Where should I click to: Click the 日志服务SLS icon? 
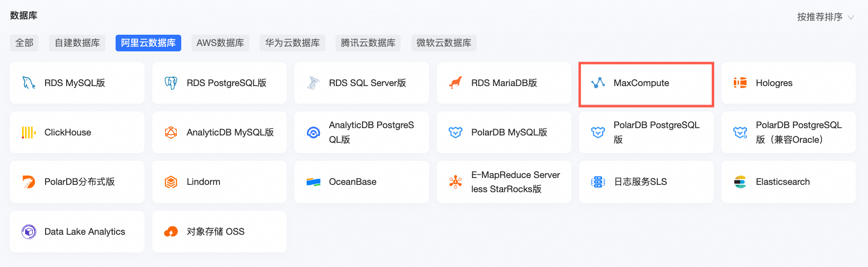598,182
